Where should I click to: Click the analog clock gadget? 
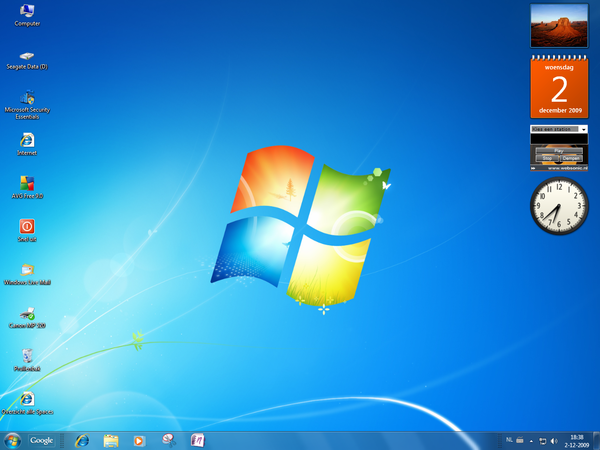559,206
